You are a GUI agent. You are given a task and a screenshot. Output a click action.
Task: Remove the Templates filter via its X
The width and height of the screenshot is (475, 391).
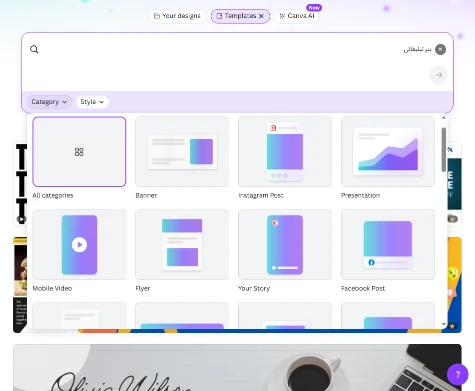(261, 16)
